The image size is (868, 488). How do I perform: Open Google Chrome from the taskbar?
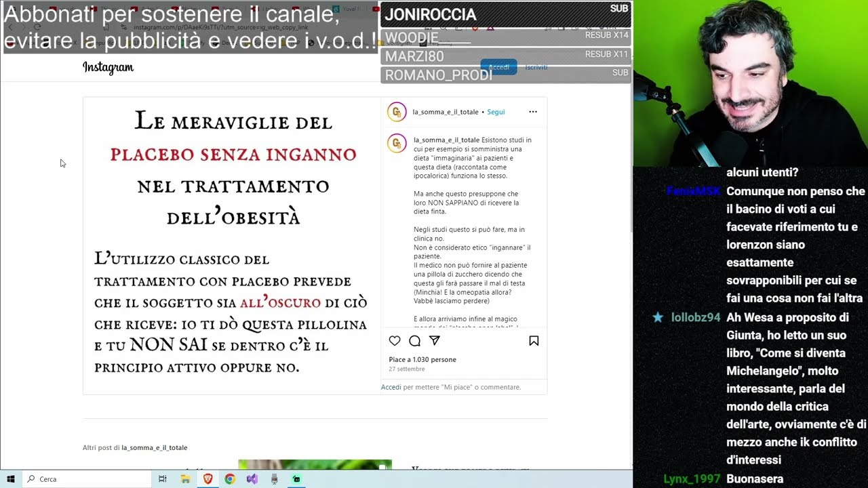(230, 479)
